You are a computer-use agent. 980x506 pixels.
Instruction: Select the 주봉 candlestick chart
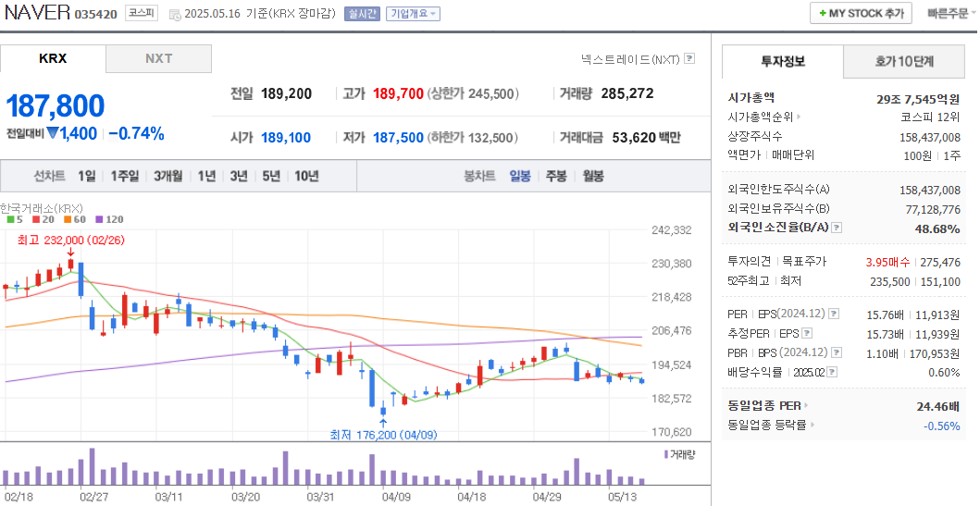coord(556,176)
